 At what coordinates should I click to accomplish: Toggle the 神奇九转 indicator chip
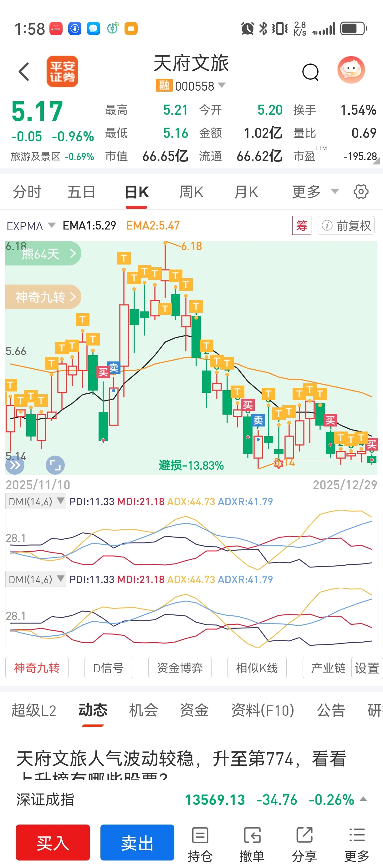pos(37,668)
